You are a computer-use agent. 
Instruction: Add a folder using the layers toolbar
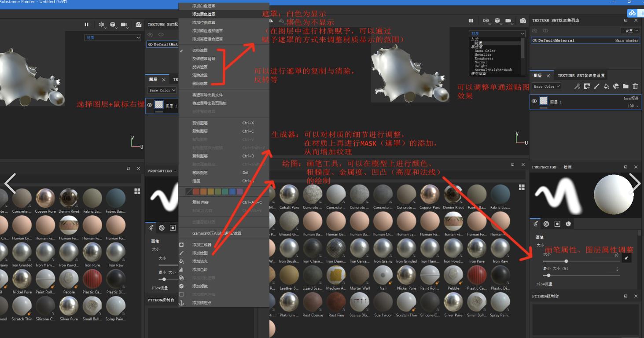[626, 87]
